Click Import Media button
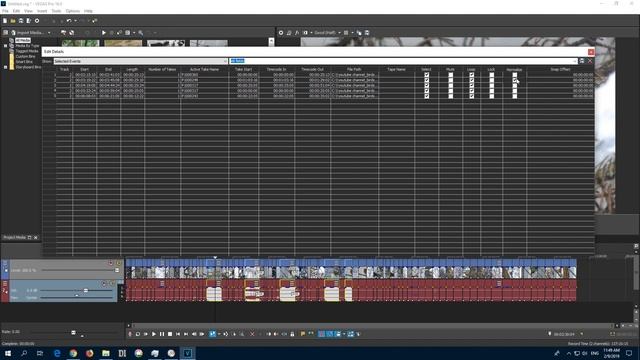Image resolution: width=640 pixels, height=360 pixels. [x=28, y=33]
